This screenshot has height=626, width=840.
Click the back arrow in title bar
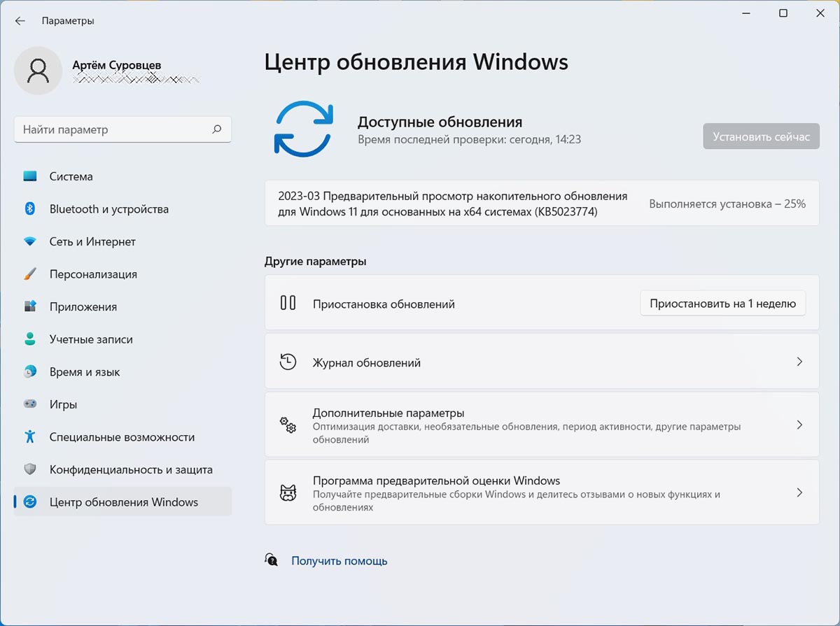(x=20, y=21)
